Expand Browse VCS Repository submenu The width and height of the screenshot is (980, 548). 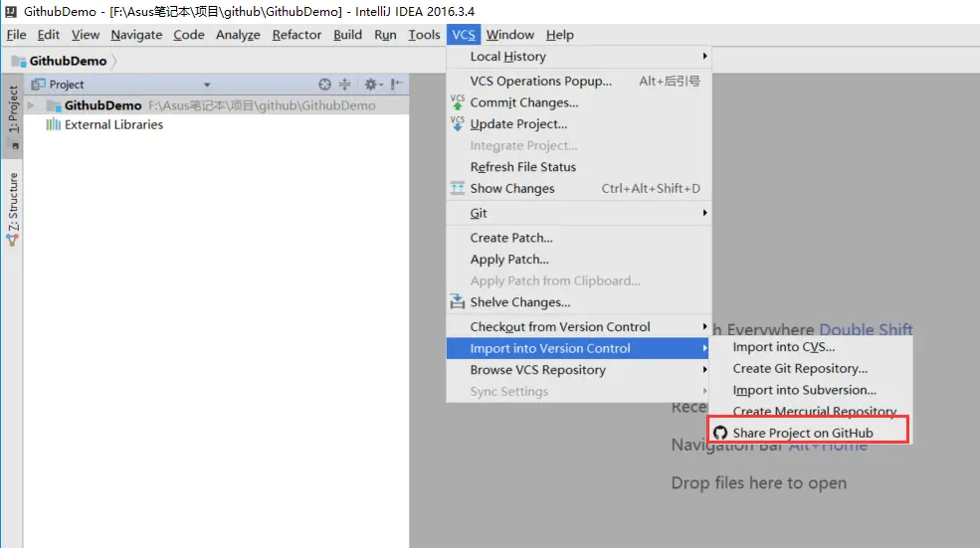[704, 370]
